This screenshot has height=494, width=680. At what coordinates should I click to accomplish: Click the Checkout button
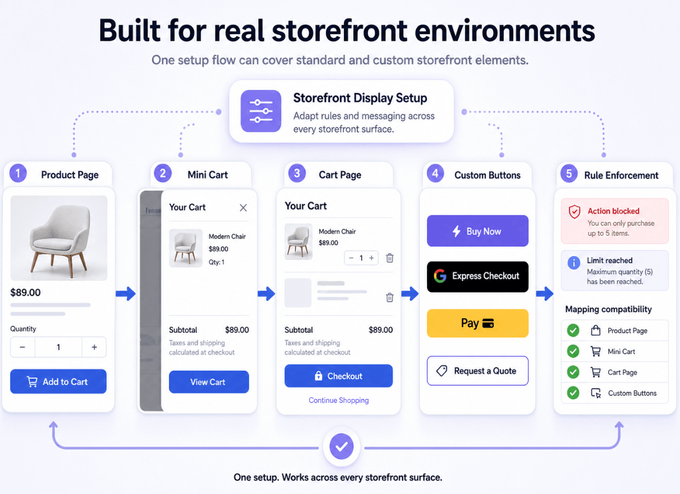pos(339,376)
